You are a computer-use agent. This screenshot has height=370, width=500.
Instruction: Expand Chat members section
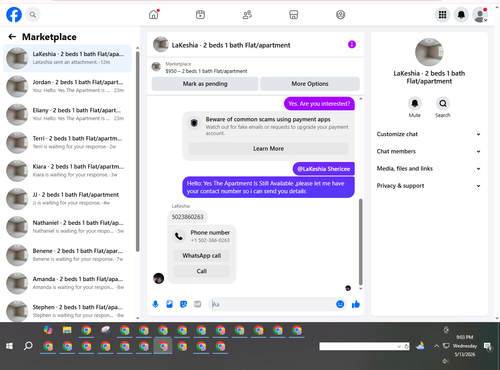pyautogui.click(x=429, y=151)
